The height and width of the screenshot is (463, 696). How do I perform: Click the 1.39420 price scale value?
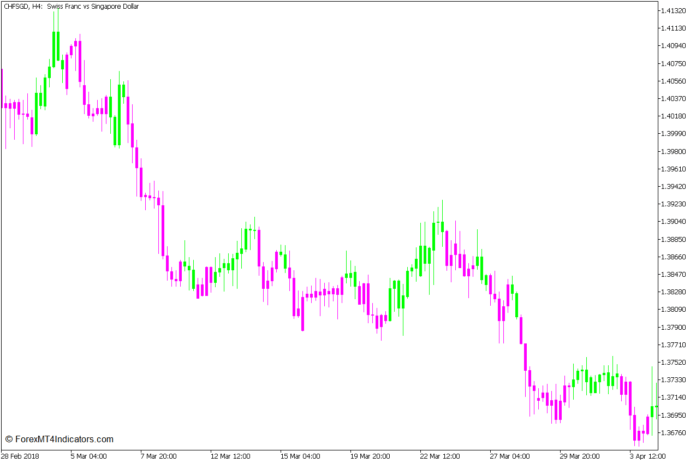coord(672,186)
